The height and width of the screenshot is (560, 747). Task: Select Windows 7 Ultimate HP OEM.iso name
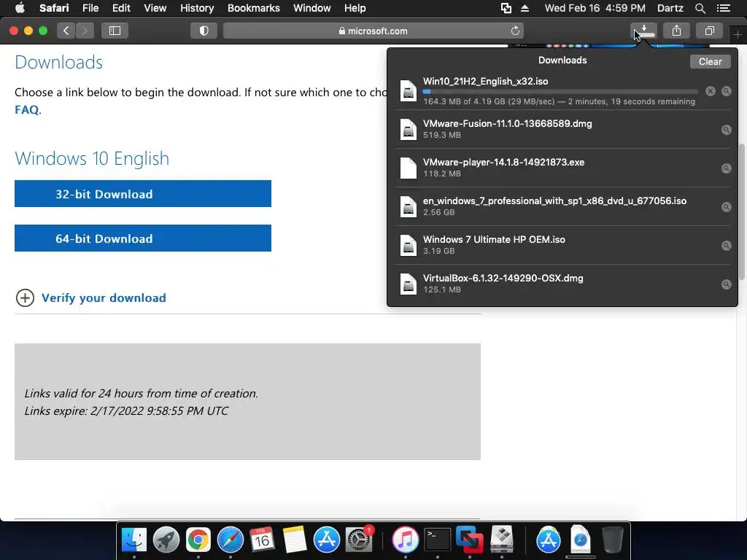[494, 239]
